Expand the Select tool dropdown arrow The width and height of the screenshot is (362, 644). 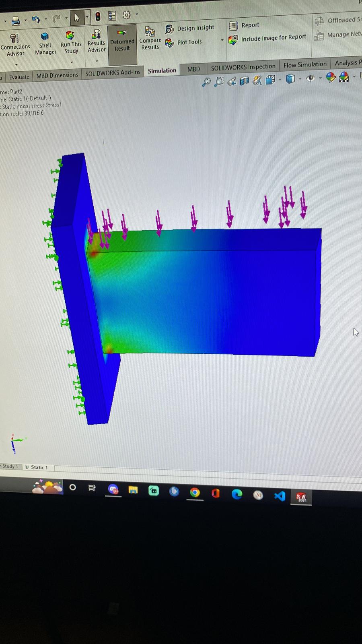87,17
